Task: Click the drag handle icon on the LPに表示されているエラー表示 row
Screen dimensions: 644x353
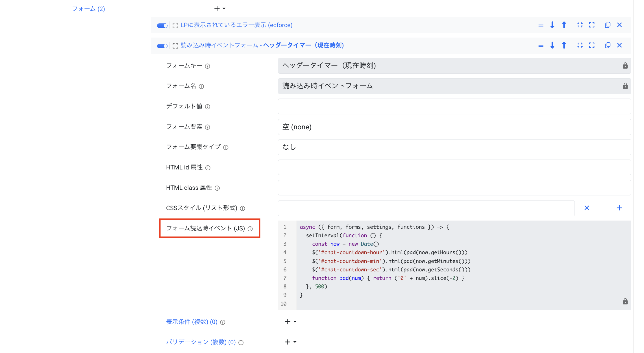Action: coord(541,25)
